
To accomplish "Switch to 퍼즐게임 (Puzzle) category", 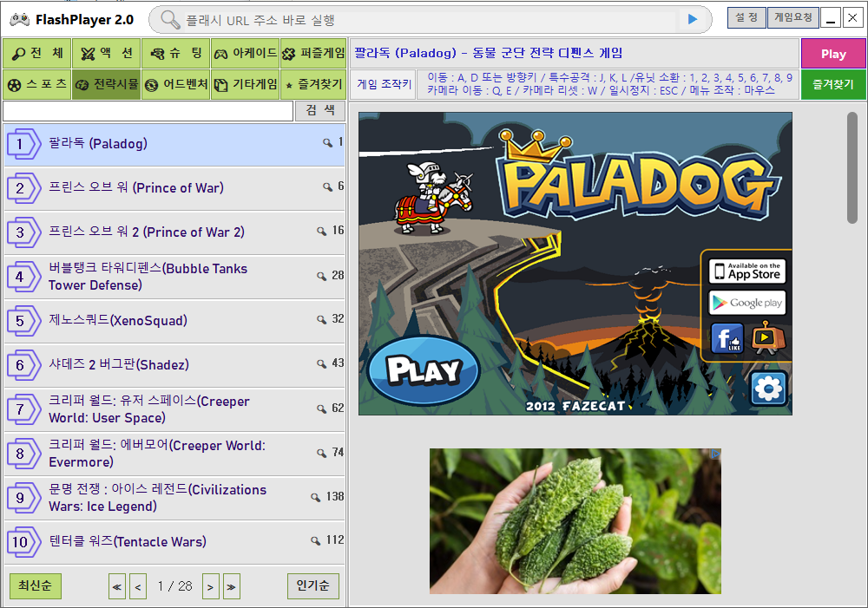I will coord(313,54).
